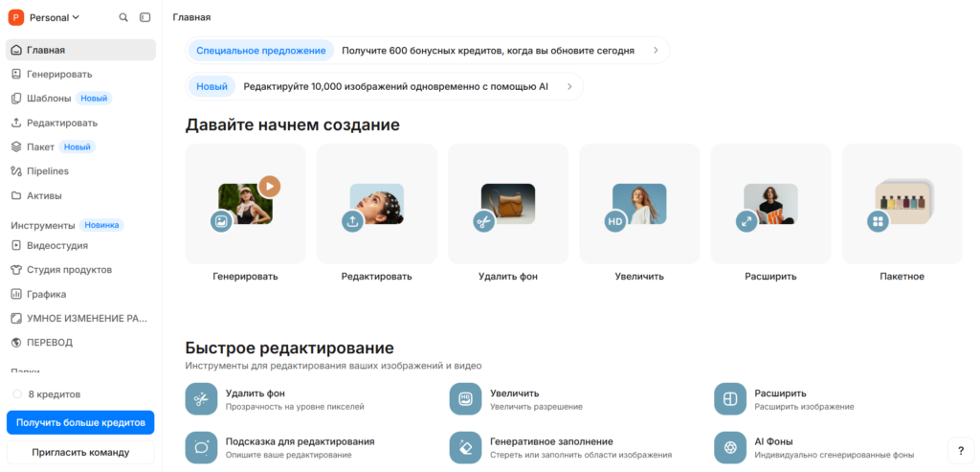Image resolution: width=980 pixels, height=472 pixels.
Task: Click the ПЕРЕВОД globe icon
Action: (17, 343)
